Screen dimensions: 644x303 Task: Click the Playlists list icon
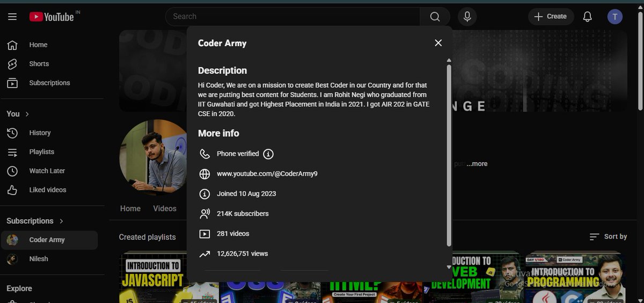[x=12, y=152]
